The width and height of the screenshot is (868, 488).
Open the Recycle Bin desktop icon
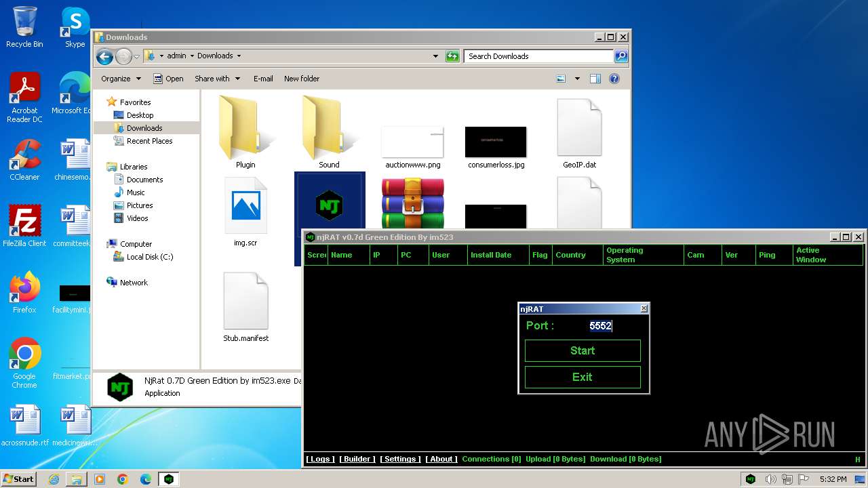click(24, 26)
